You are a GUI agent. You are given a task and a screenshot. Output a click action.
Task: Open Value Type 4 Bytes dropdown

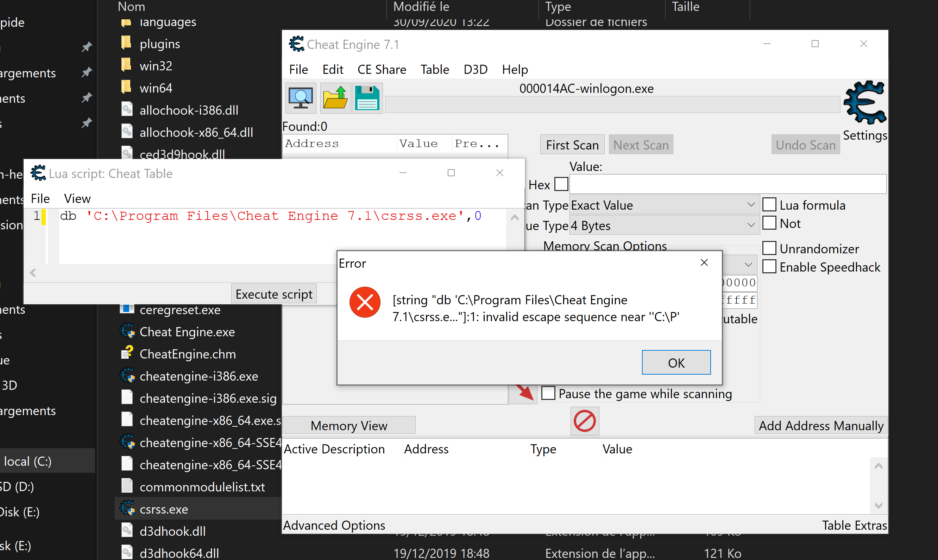pos(664,225)
